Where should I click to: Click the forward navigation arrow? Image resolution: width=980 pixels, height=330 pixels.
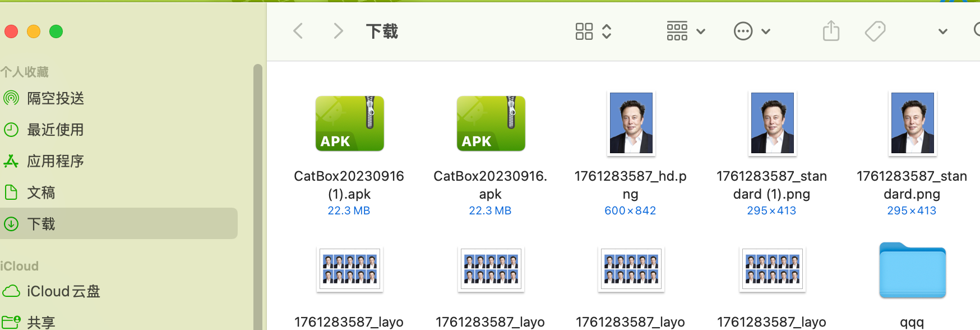click(338, 31)
